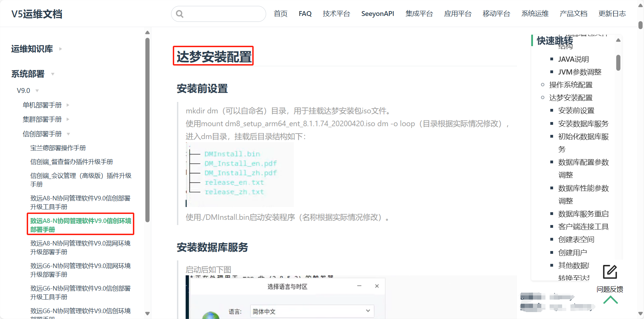The height and width of the screenshot is (319, 644).
Task: Jump to 达梦安装配置 in quick nav
Action: (x=571, y=98)
